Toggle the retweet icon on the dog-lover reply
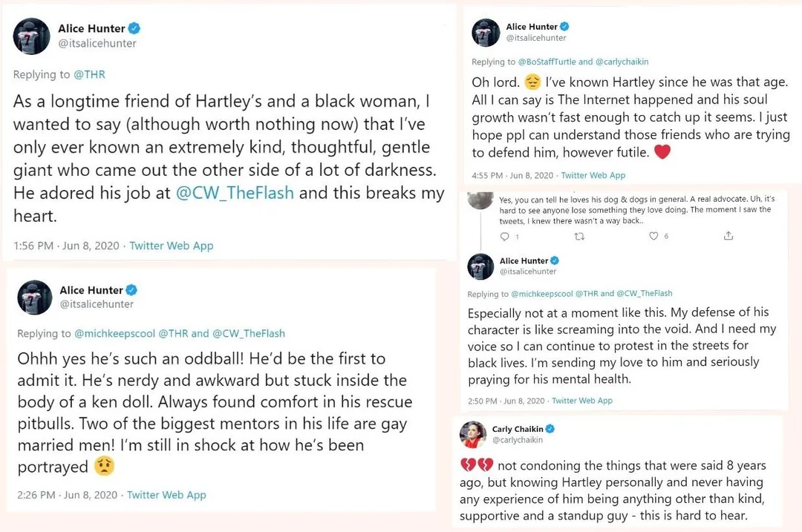Image resolution: width=802 pixels, height=532 pixels. coord(580,236)
